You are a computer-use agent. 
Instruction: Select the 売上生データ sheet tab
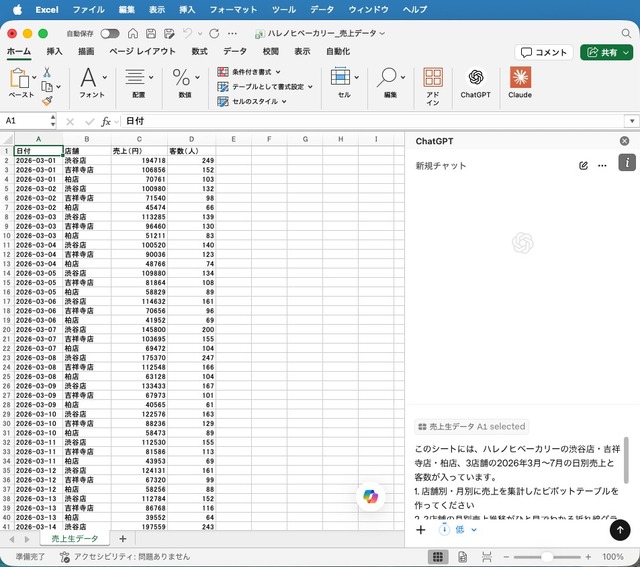click(x=75, y=539)
